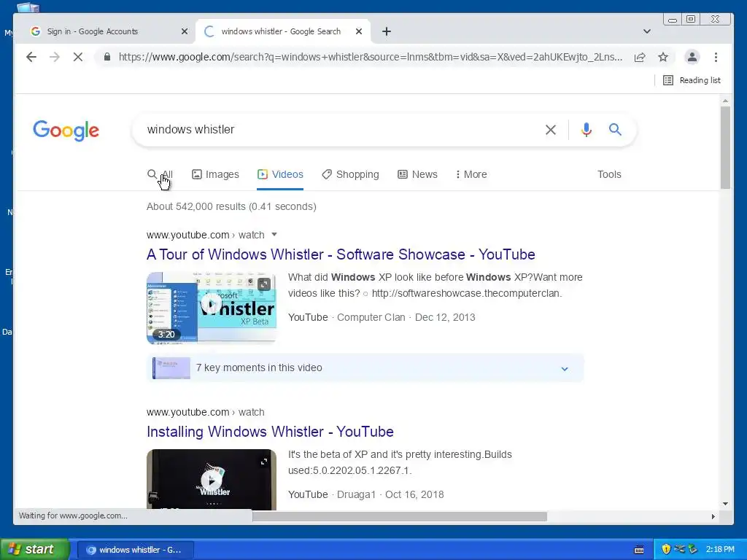747x560 pixels.
Task: Click scrollbar down arrow
Action: [725, 504]
